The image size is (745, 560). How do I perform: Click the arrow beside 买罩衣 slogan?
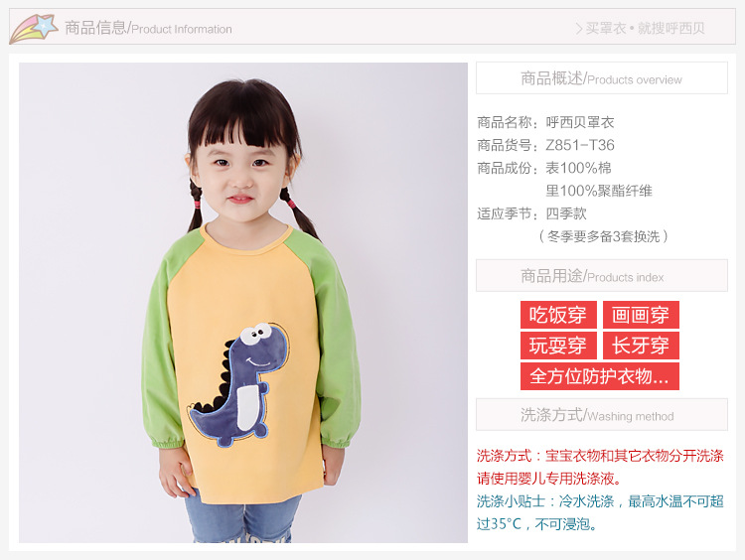[x=579, y=29]
